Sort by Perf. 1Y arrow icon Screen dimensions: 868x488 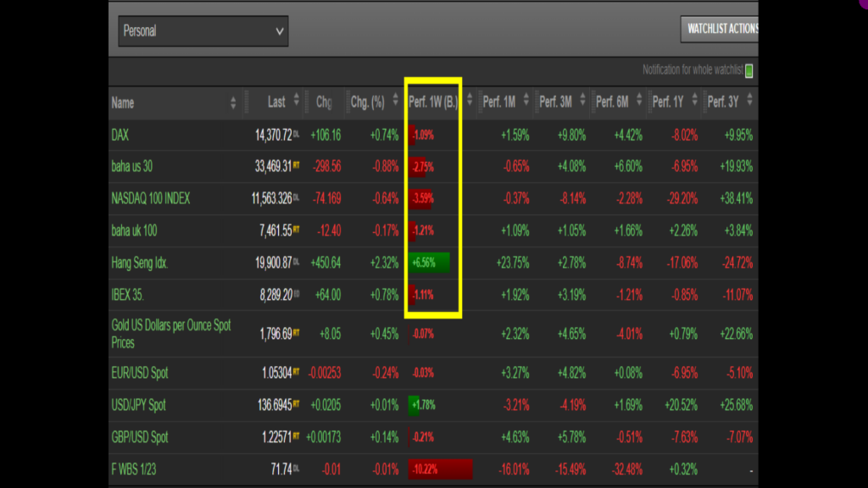(695, 101)
